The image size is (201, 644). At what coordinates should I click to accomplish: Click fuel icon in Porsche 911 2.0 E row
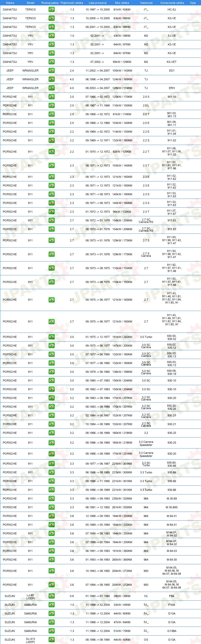coord(51,123)
